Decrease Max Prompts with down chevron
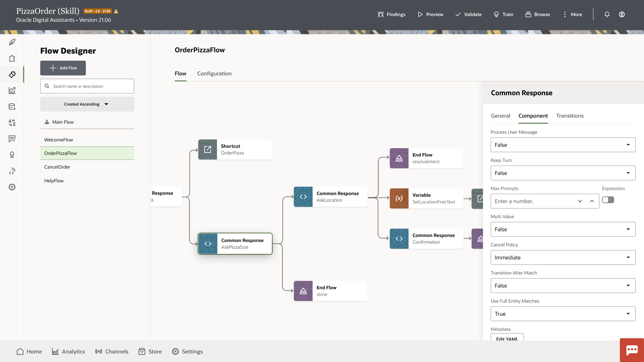The image size is (644, 362). [580, 201]
